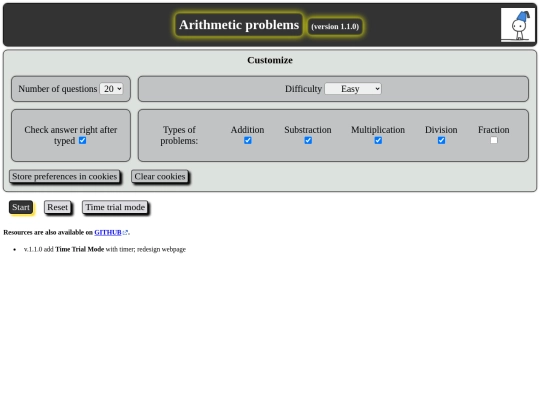The width and height of the screenshot is (540, 405).
Task: Click Store preferences in cookies
Action: pyautogui.click(x=65, y=176)
